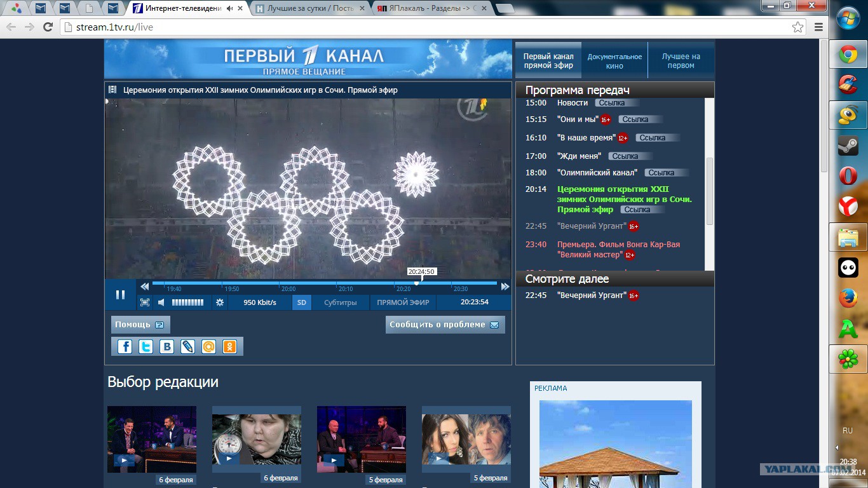
Task: Switch to the Лучшие за сутки tab
Action: pyautogui.click(x=310, y=8)
